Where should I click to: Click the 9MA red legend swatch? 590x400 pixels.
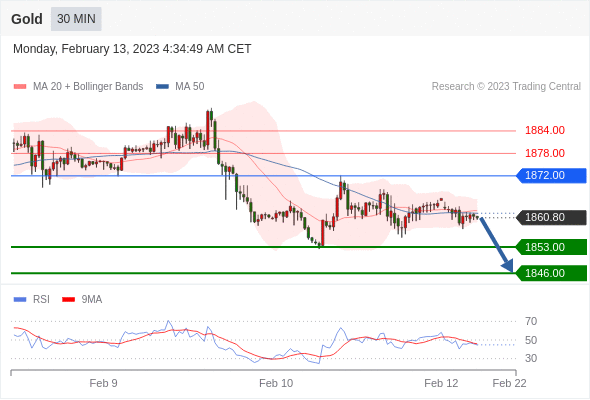tap(68, 300)
